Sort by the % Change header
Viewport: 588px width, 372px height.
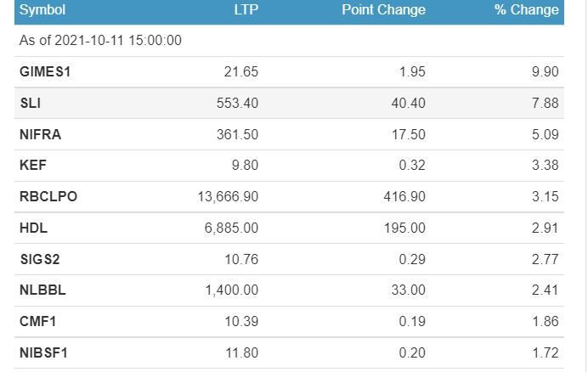(x=527, y=9)
